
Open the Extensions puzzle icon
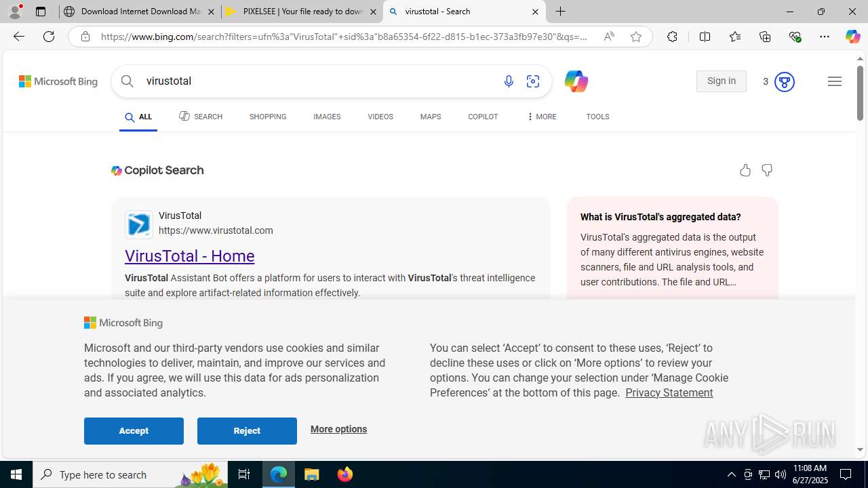(x=672, y=37)
